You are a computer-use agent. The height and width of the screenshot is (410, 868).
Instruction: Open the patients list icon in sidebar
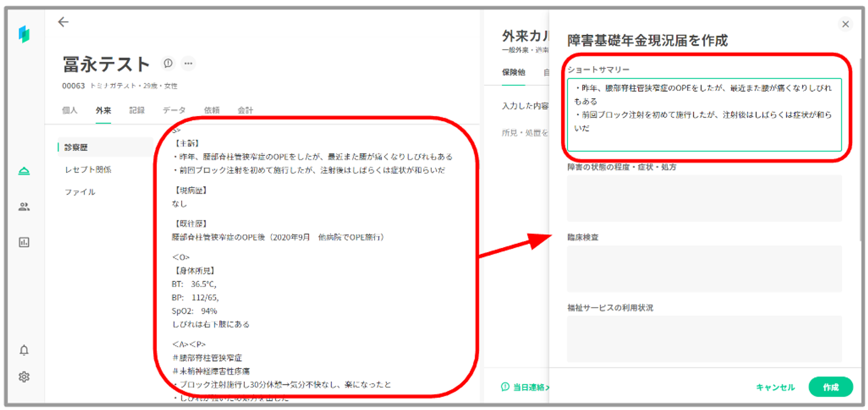[x=24, y=207]
